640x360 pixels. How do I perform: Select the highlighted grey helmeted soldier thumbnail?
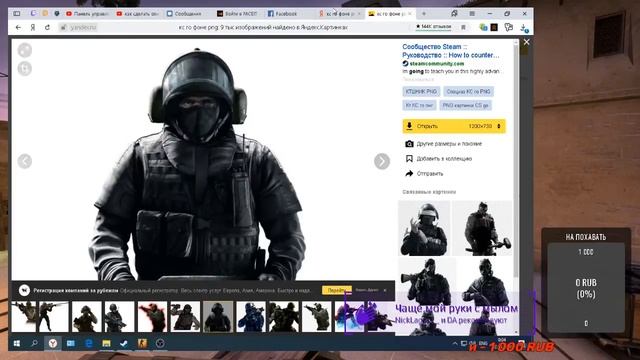tap(218, 317)
